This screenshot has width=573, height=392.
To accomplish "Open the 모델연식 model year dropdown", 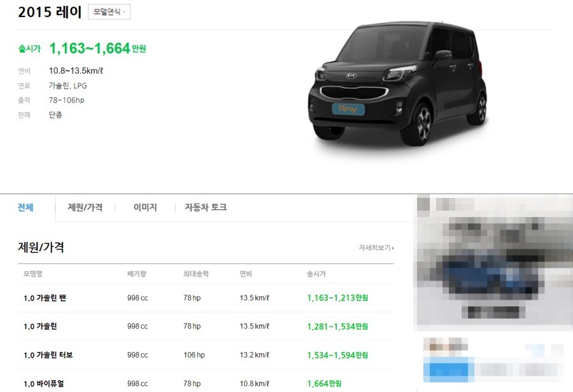I will 109,11.
